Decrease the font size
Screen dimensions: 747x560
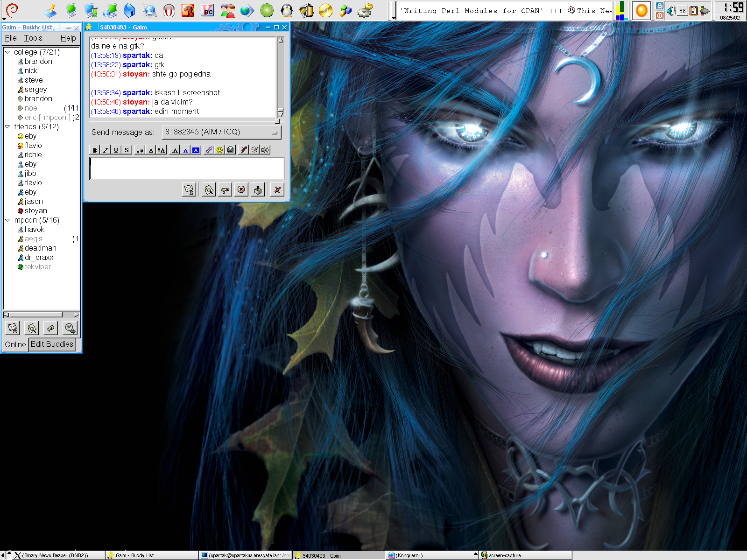click(x=140, y=150)
